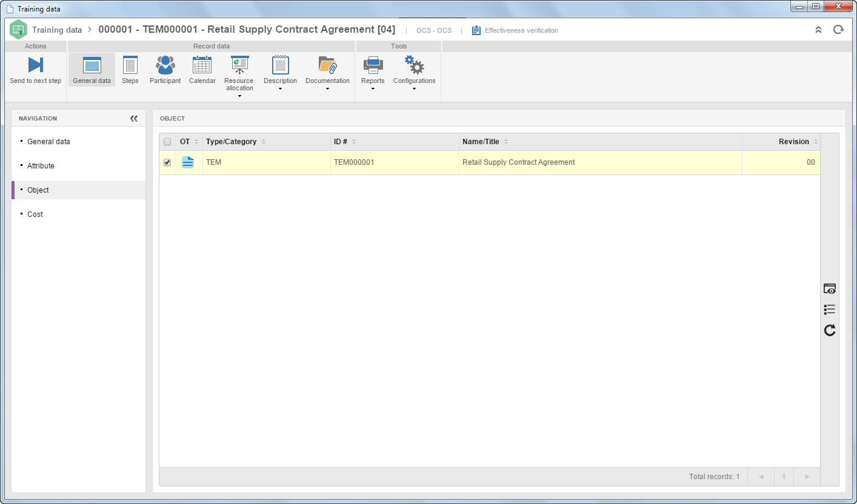The image size is (857, 504).
Task: Select Attribute in the navigation panel
Action: pos(41,166)
